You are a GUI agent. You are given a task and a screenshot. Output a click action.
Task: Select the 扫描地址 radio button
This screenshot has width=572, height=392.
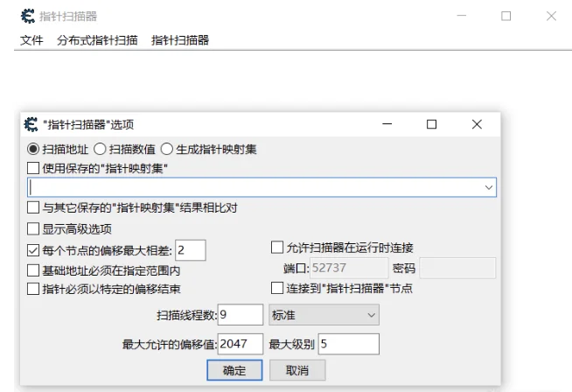click(33, 149)
